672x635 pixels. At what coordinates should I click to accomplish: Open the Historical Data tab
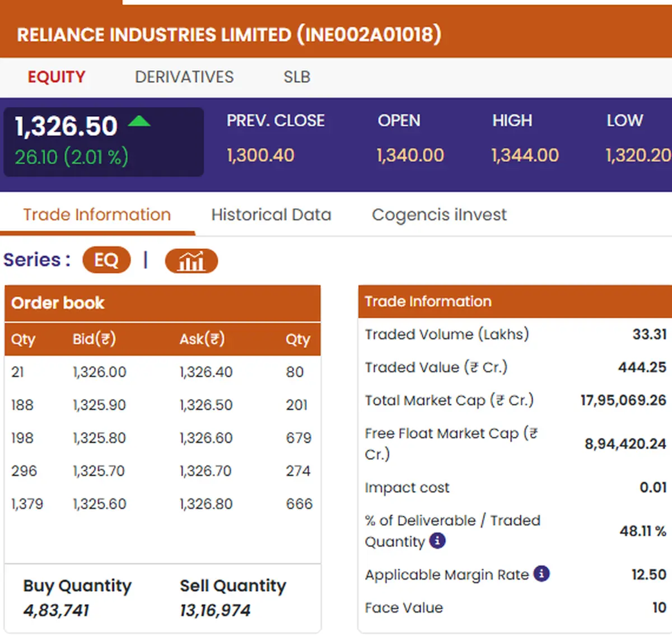point(271,214)
